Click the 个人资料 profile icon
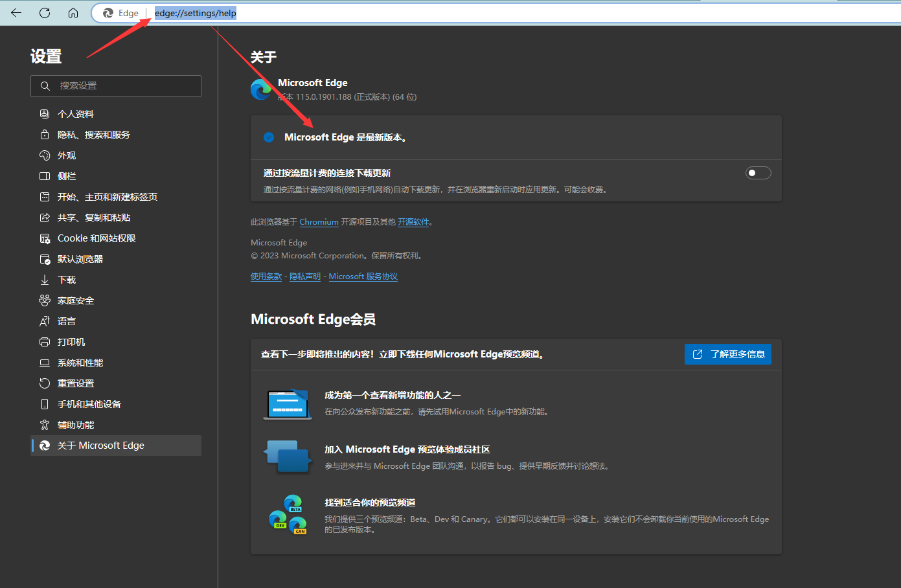 pos(45,114)
